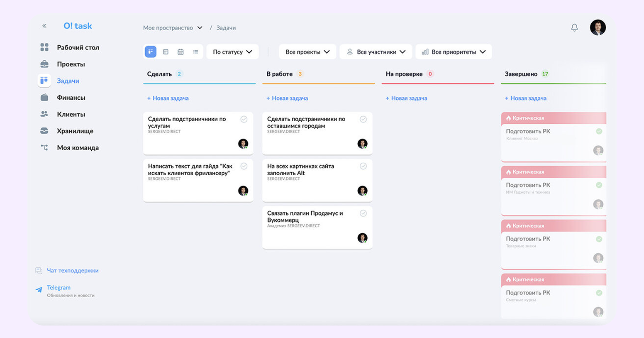Toggle completion on 'На всех картинках сайта заполнить Alt'
Screen dimensions: 644x338
[x=363, y=166]
